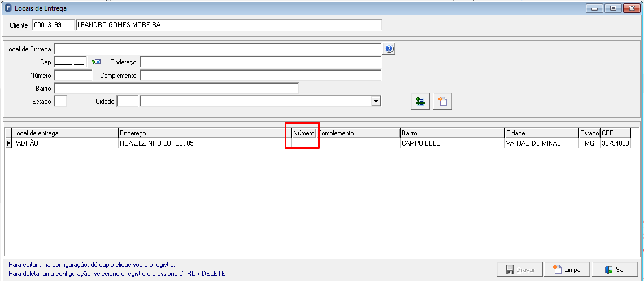Minimize the Locais de Entrega window
The width and height of the screenshot is (644, 281).
coord(594,8)
